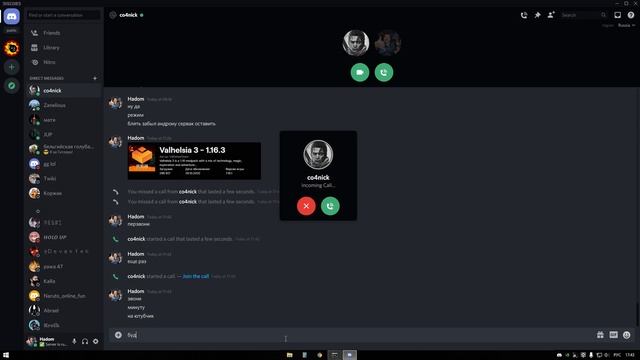Open Discord Home from the server bar
Screen dimensions: 640x360
pyautogui.click(x=11, y=17)
